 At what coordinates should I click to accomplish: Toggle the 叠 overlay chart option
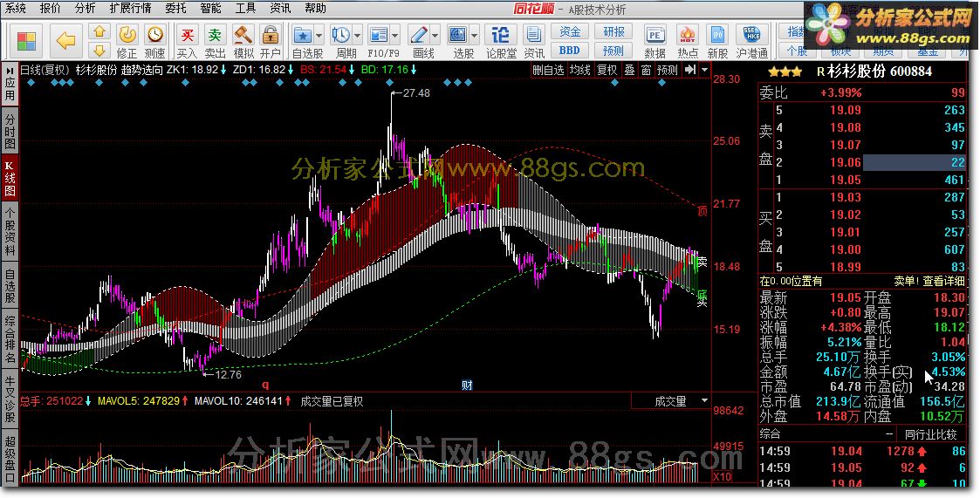click(629, 70)
